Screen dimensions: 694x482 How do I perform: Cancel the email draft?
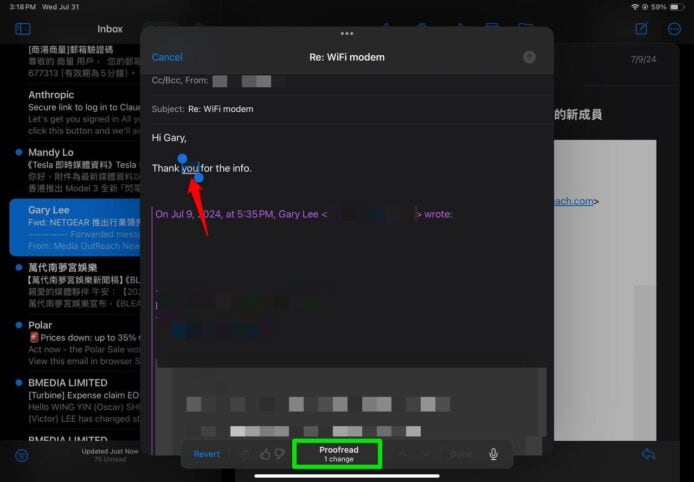click(x=167, y=57)
